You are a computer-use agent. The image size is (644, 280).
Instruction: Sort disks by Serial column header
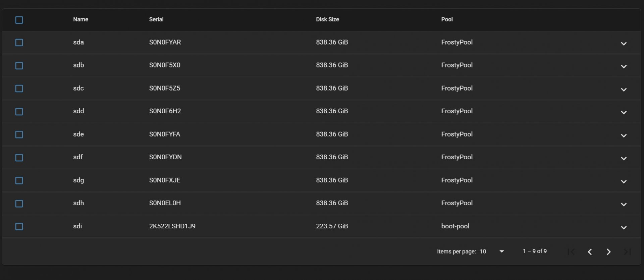156,19
